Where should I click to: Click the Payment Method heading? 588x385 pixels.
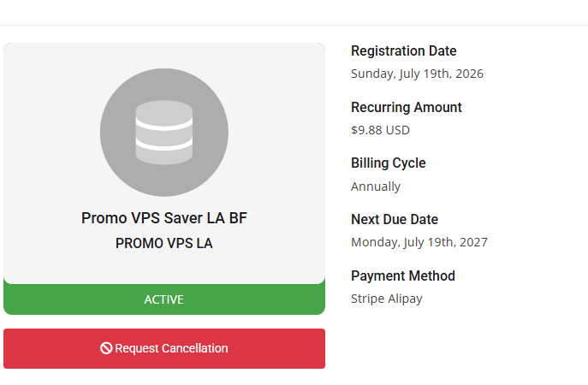[x=403, y=275]
